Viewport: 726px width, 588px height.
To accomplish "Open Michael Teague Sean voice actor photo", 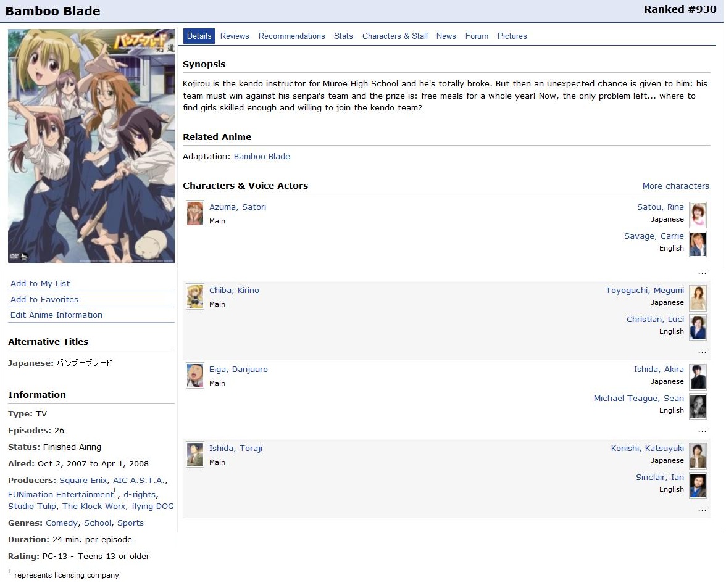I will pyautogui.click(x=698, y=406).
